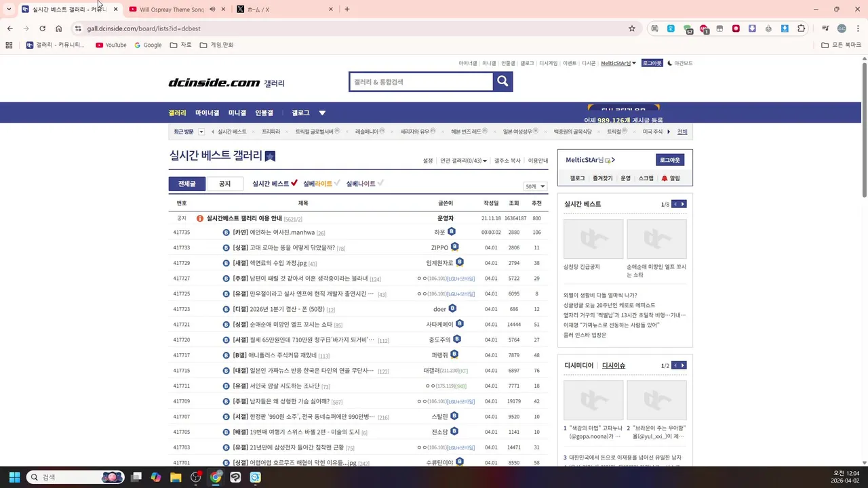This screenshot has width=868, height=488.
Task: Open the 디시이슈 heading in sidebar
Action: point(614,365)
